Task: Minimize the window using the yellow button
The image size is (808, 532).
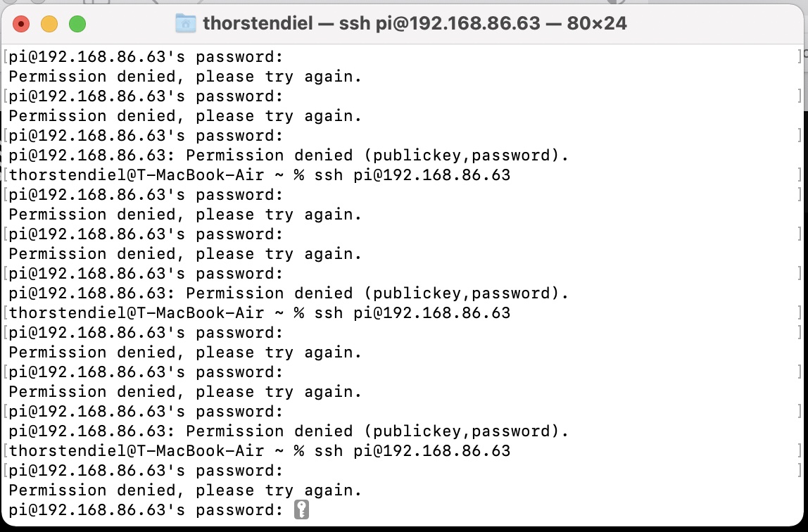Action: (x=49, y=24)
